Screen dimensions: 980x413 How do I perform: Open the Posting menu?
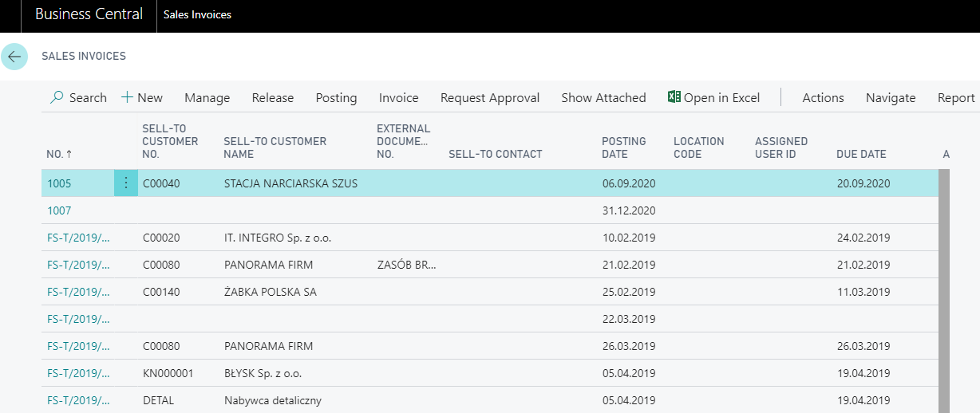click(x=336, y=98)
